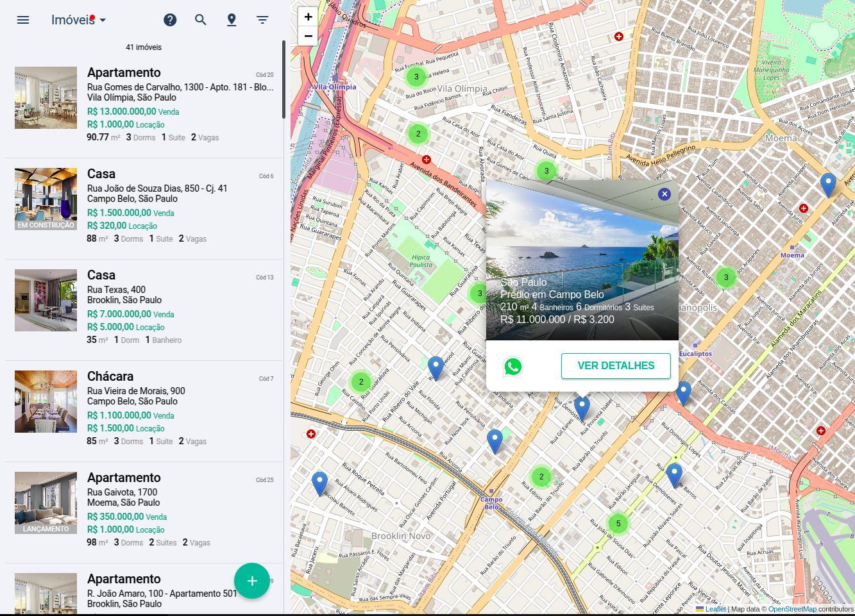Click cluster marker 2 near Rua Edison
Viewport: 855px width, 616px height.
(541, 477)
